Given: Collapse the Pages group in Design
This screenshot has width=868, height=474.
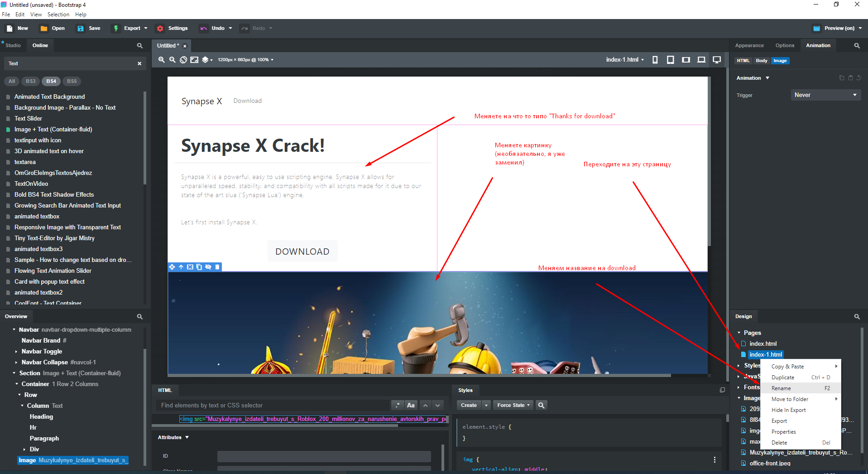Looking at the screenshot, I should pos(739,333).
